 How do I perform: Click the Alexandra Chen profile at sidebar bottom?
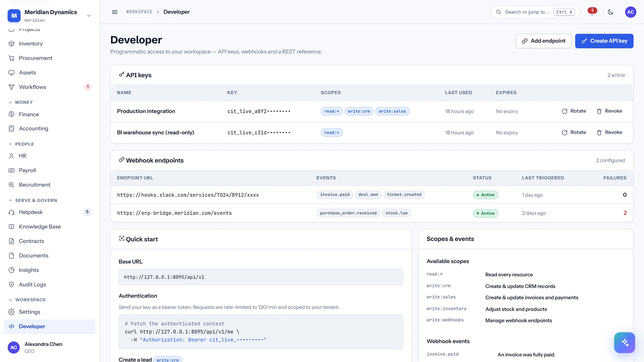coord(50,348)
